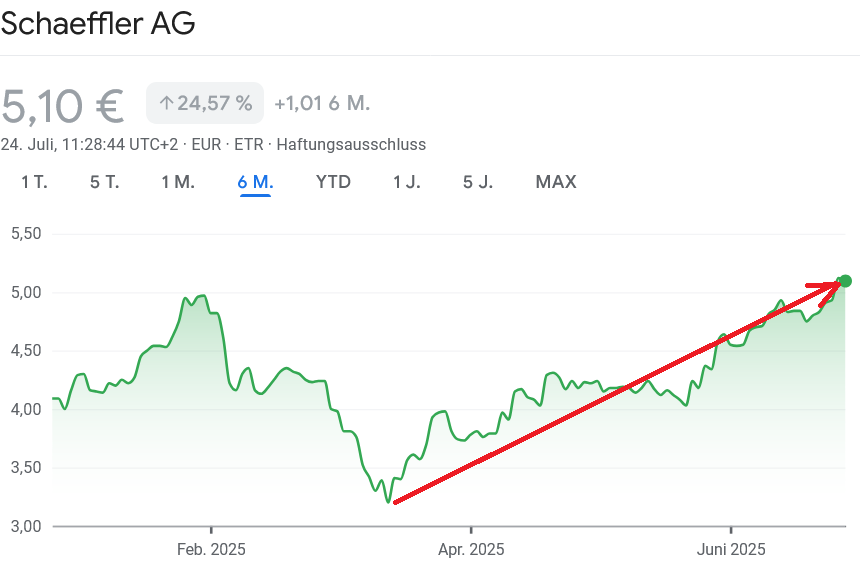
Task: Click the +1,01 6 M. change text
Action: [x=322, y=103]
